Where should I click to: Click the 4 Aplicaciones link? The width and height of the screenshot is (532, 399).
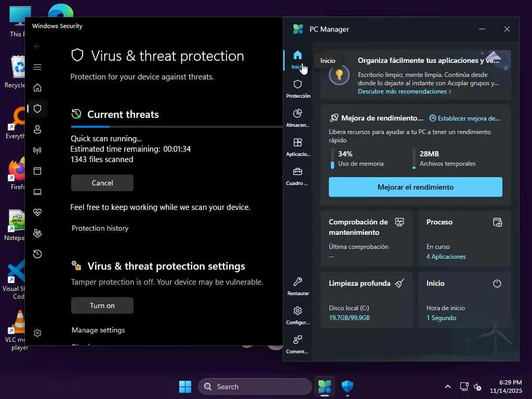pos(446,257)
